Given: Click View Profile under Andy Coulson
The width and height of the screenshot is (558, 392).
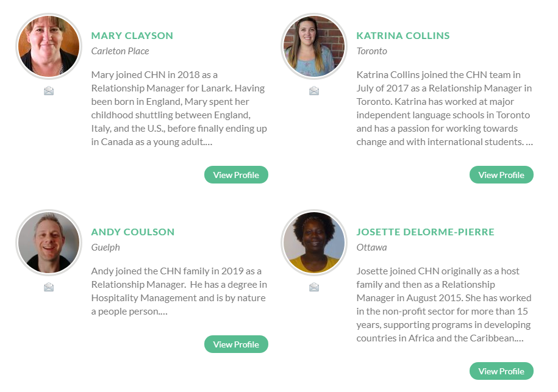Looking at the screenshot, I should pyautogui.click(x=236, y=344).
